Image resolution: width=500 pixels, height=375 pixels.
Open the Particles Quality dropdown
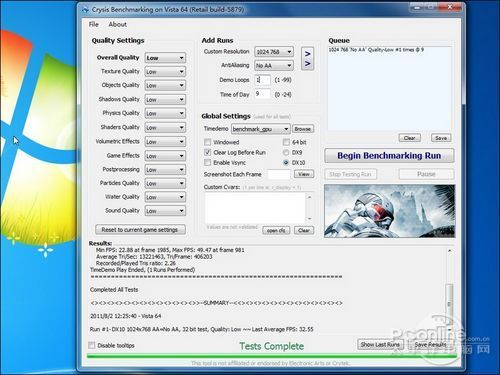click(165, 183)
